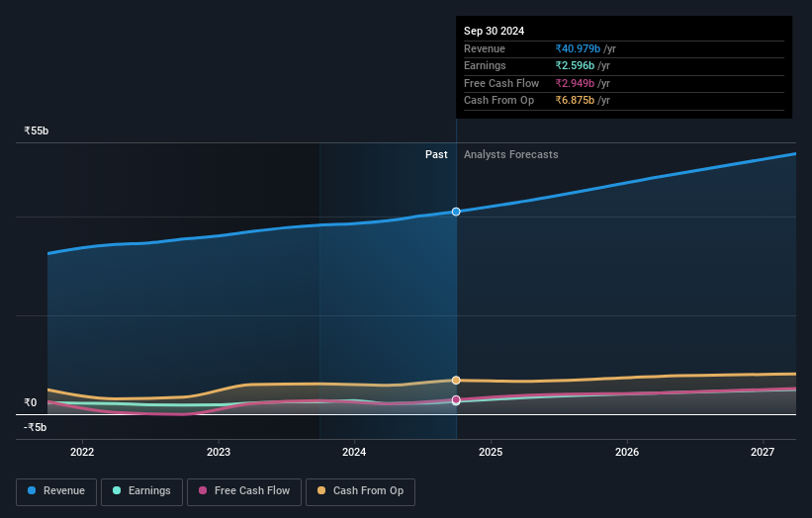Click the Cash From Op label in tooltip

click(x=498, y=101)
